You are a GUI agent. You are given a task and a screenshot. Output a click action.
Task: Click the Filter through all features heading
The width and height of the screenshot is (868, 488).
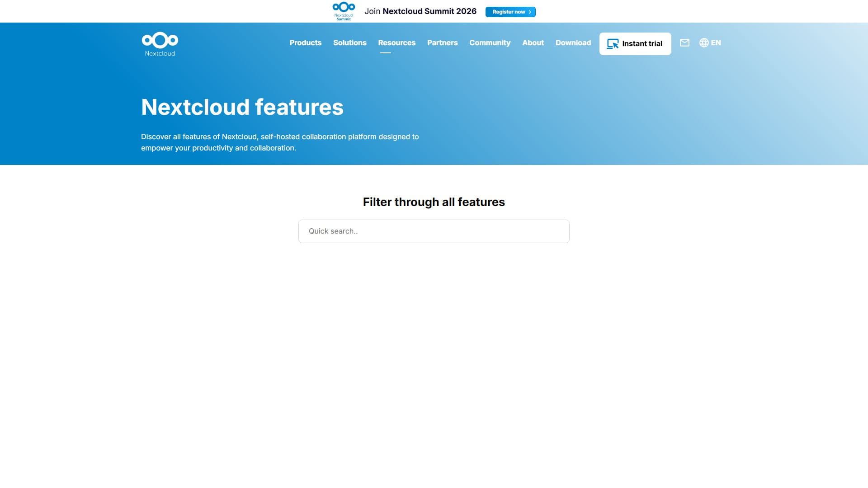(434, 202)
